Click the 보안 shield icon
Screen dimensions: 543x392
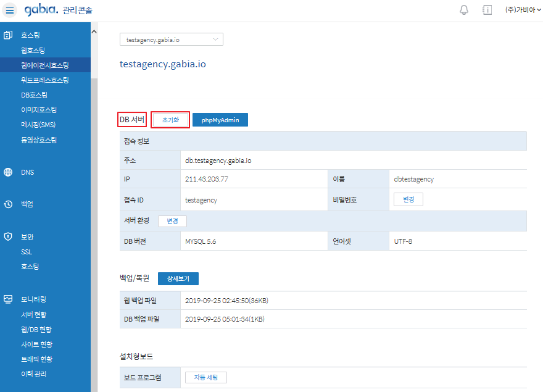click(x=8, y=236)
